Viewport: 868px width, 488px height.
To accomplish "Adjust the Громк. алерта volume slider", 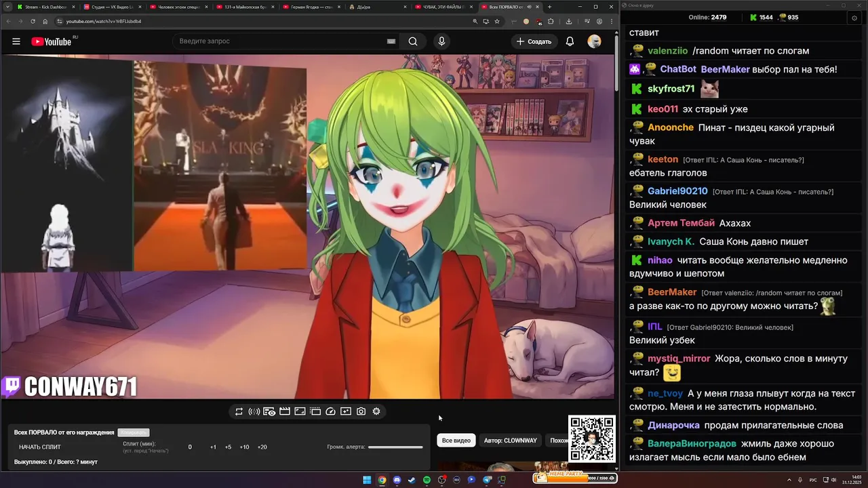I will tap(395, 447).
